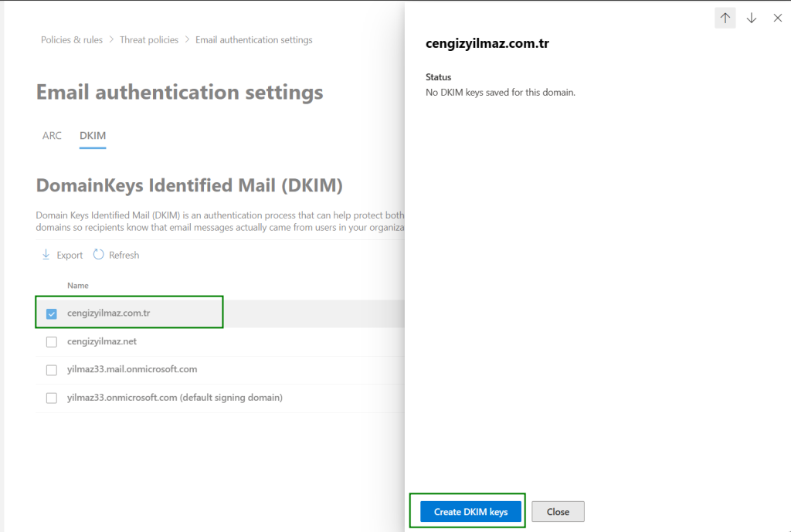Screen dimensions: 791x532
Task: Click the Refresh circular arrow icon
Action: (98, 255)
